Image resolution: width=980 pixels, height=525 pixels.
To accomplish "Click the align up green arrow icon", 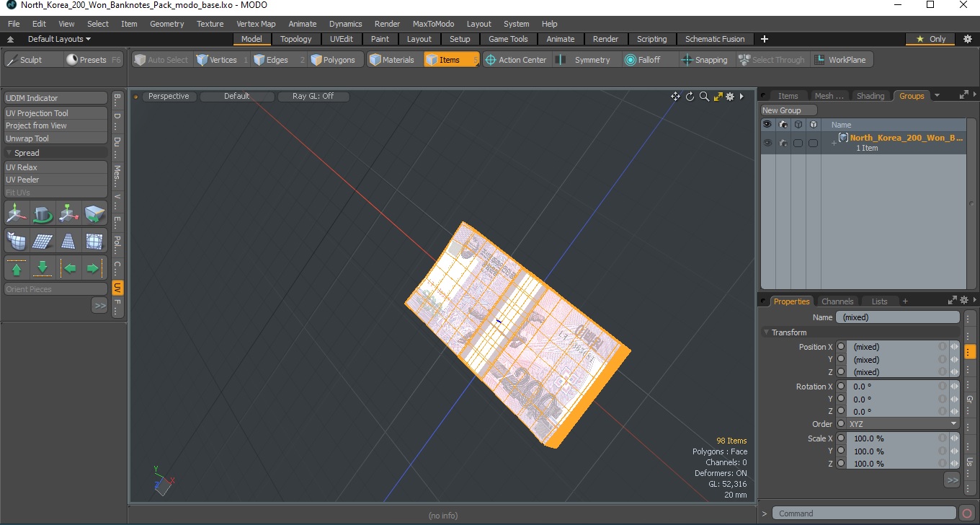I will pyautogui.click(x=17, y=268).
